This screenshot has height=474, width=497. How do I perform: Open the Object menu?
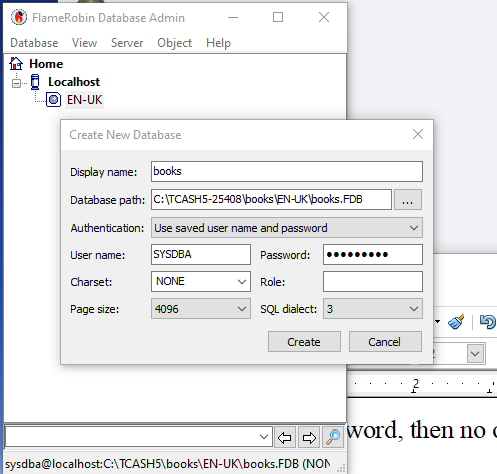(174, 43)
